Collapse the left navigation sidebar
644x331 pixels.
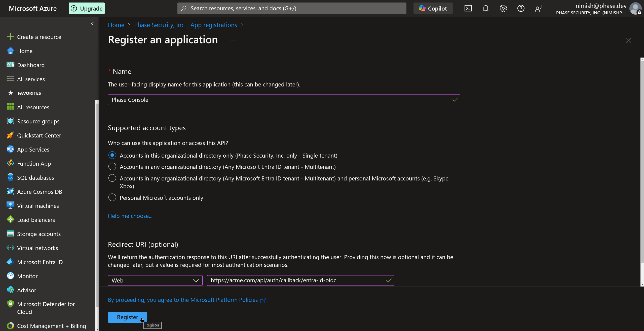pos(93,23)
